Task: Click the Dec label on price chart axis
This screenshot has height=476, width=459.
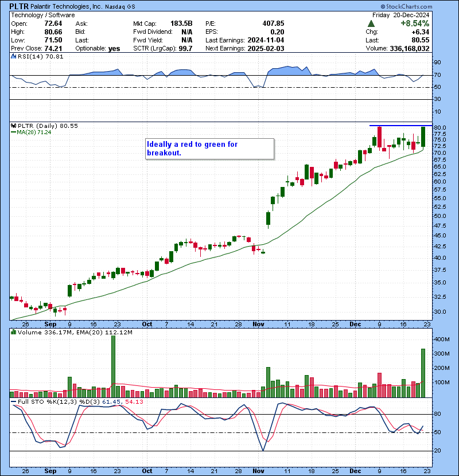Action: (x=355, y=324)
